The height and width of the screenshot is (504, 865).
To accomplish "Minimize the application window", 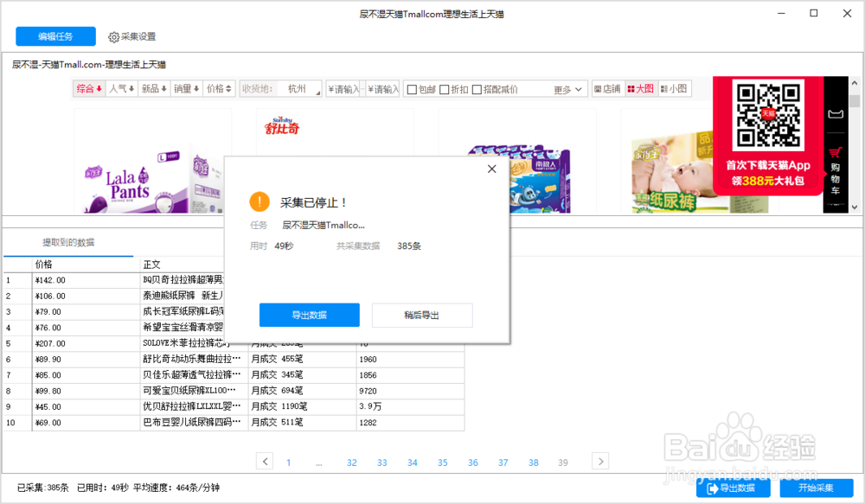I will [781, 13].
